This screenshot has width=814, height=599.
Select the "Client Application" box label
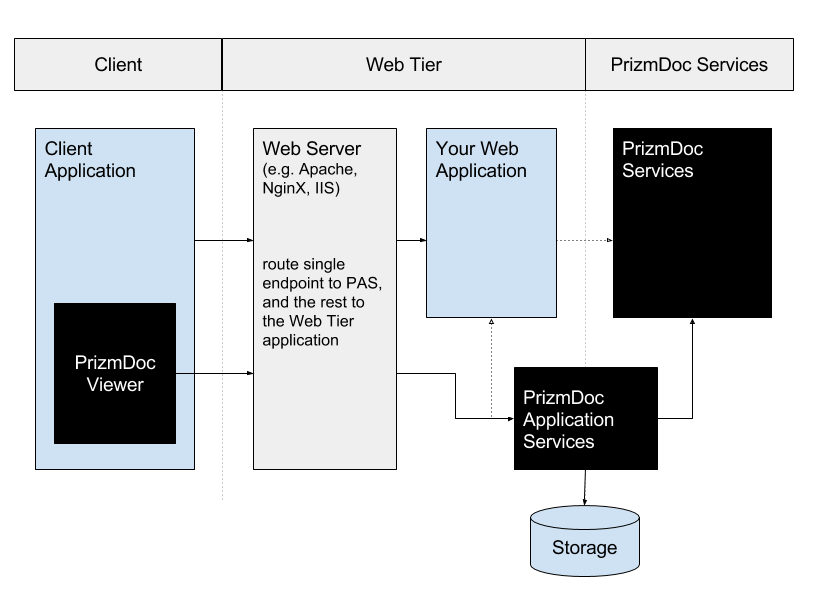(x=90, y=159)
